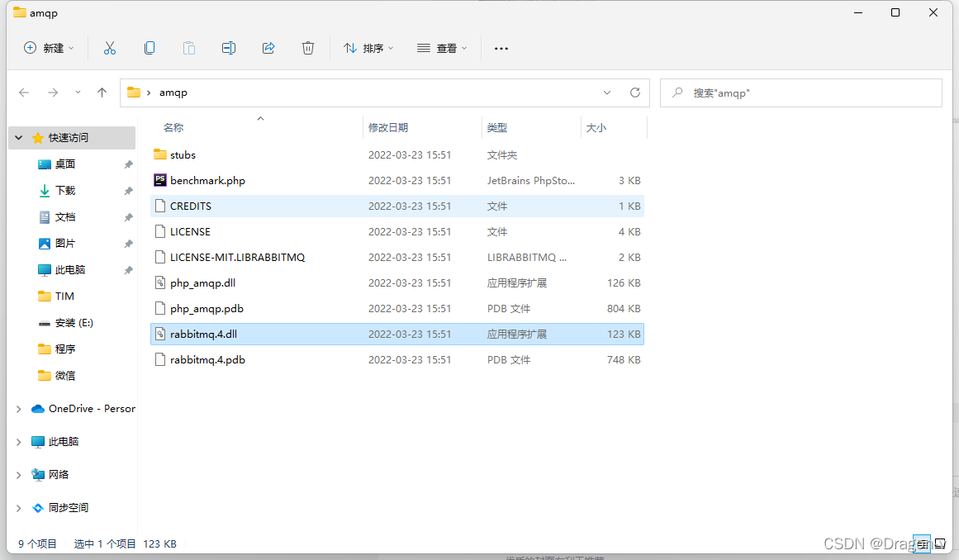The image size is (959, 560).
Task: Open the 排序 sort dropdown
Action: [x=368, y=48]
